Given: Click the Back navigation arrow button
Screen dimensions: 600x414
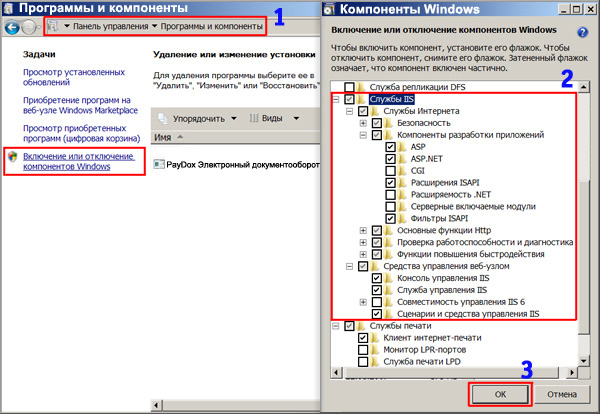Looking at the screenshot, I should point(11,26).
